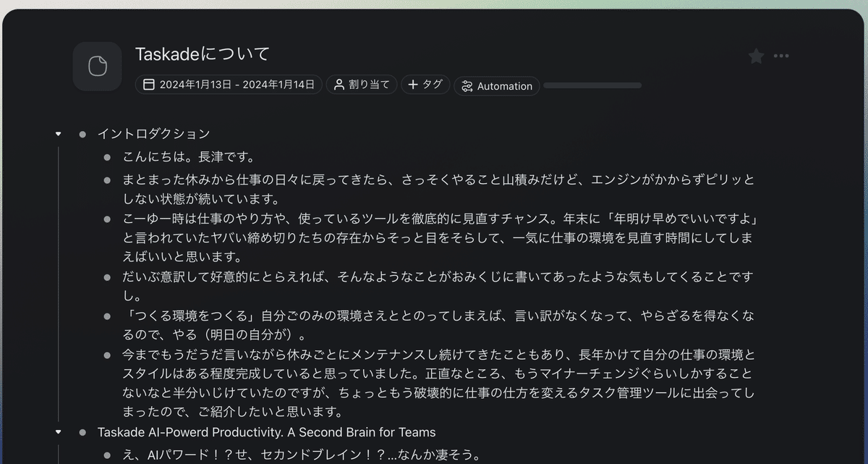
Task: Click the heading text イントロダクション
Action: click(x=154, y=134)
